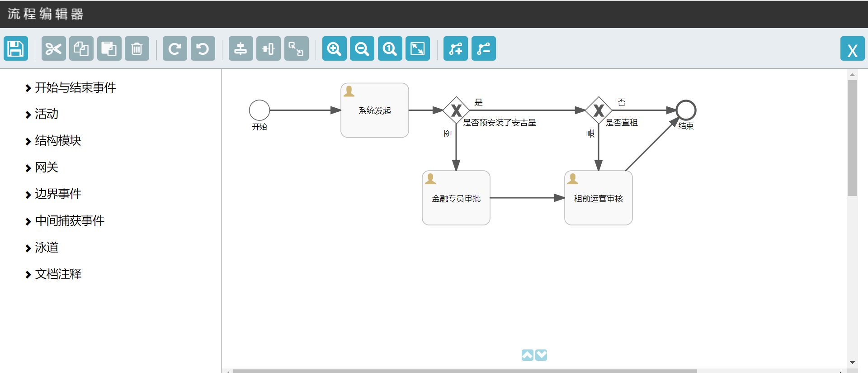Zoom out of the canvas
This screenshot has width=868, height=373.
[x=362, y=48]
